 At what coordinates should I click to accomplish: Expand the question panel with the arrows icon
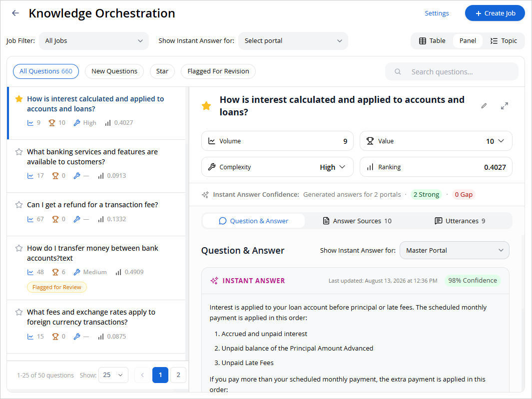point(505,106)
